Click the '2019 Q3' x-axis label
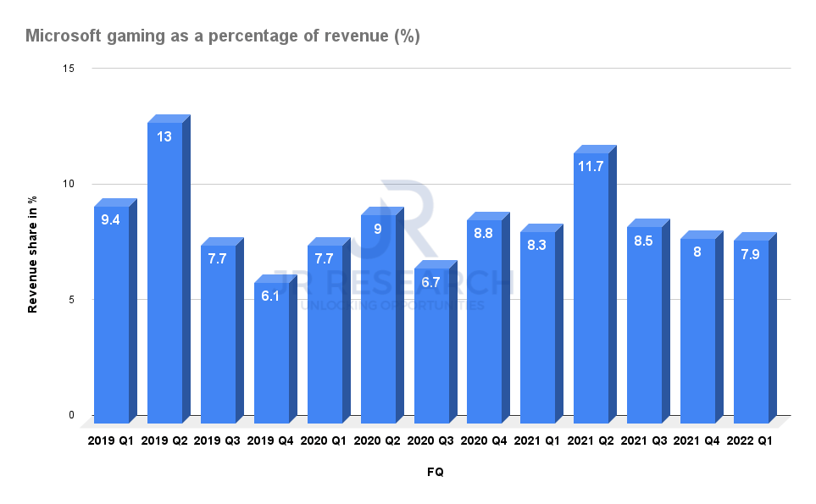 click(x=217, y=441)
